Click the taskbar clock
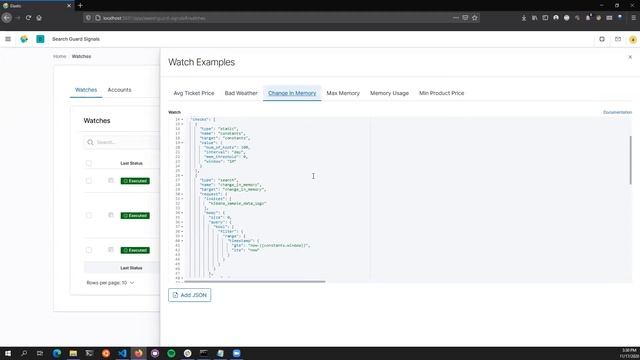The width and height of the screenshot is (640, 360). 629,353
